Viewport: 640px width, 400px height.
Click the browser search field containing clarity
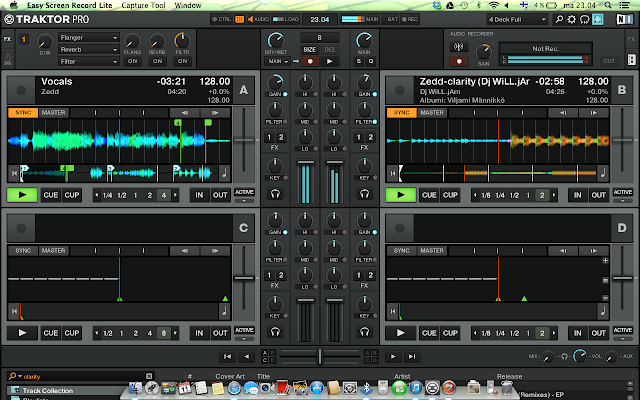[82, 376]
